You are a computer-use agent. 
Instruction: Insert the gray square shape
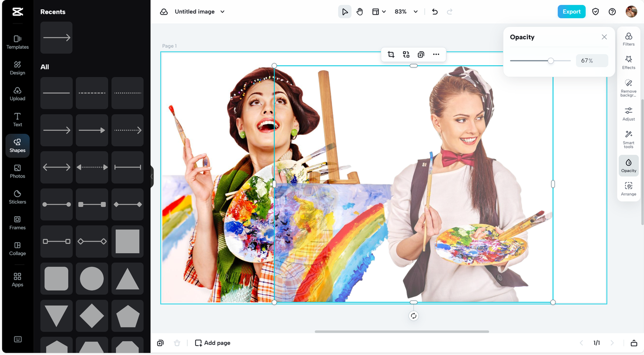tap(127, 241)
